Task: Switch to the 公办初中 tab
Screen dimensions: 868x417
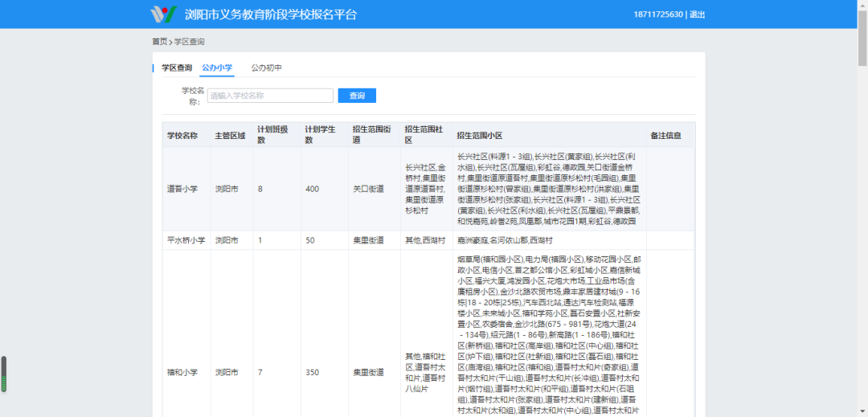Action: coord(266,68)
